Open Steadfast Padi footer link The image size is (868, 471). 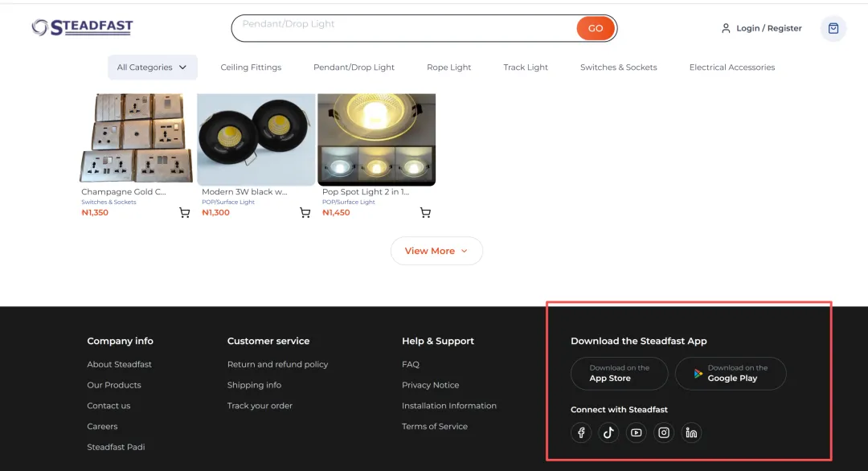[x=116, y=447]
